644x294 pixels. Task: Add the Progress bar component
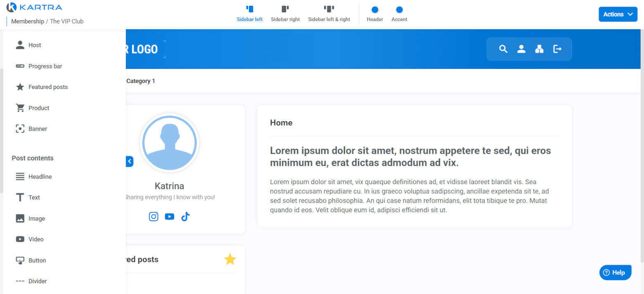pyautogui.click(x=45, y=66)
